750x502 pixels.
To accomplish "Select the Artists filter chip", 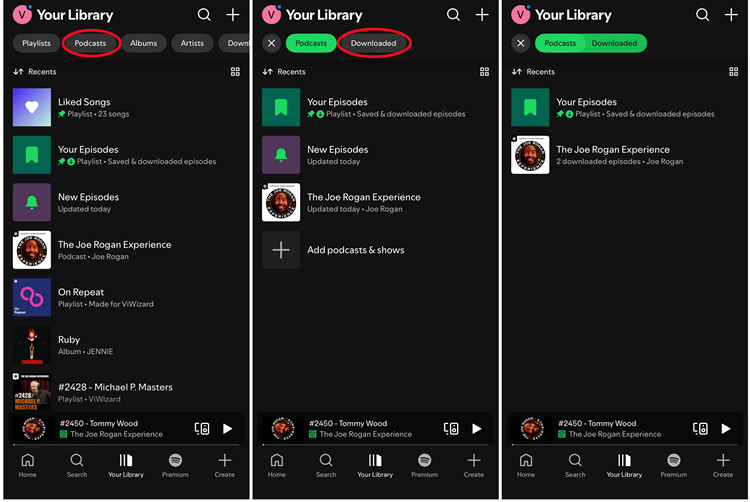I will pyautogui.click(x=192, y=43).
